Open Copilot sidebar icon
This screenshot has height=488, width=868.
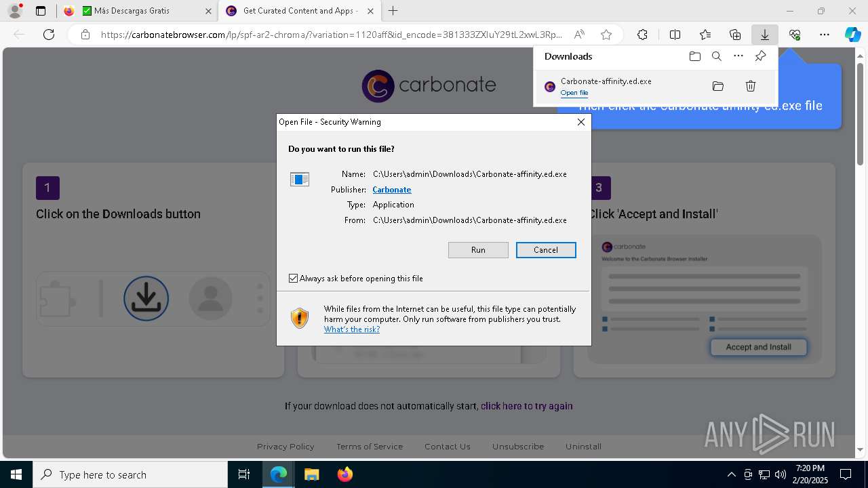[852, 35]
